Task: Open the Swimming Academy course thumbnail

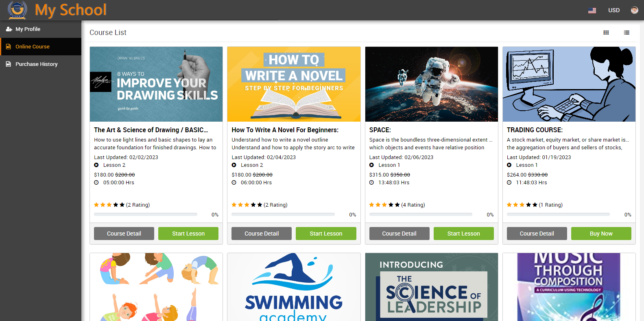Action: [294, 287]
